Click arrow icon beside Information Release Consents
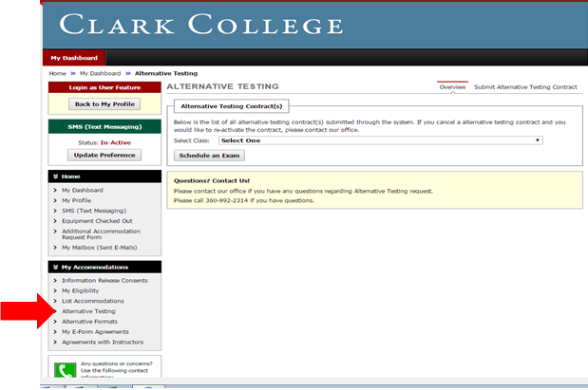 coord(55,281)
